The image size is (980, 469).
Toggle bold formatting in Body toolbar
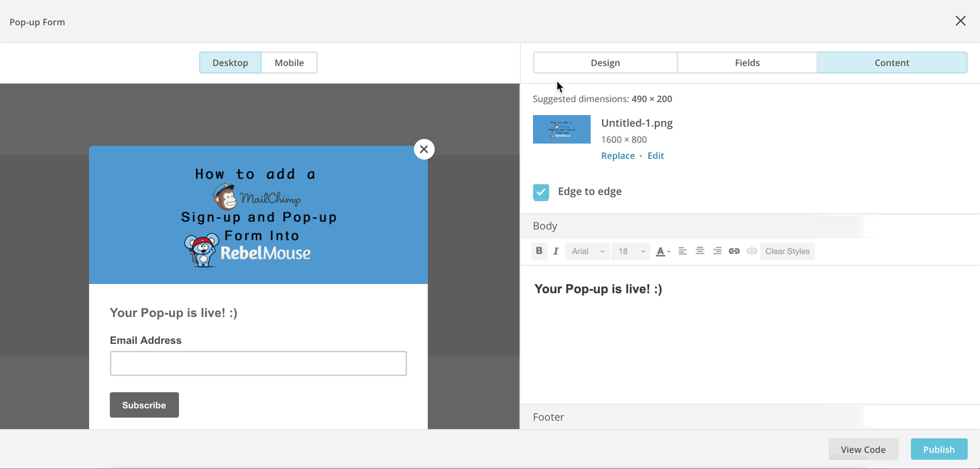coord(539,251)
